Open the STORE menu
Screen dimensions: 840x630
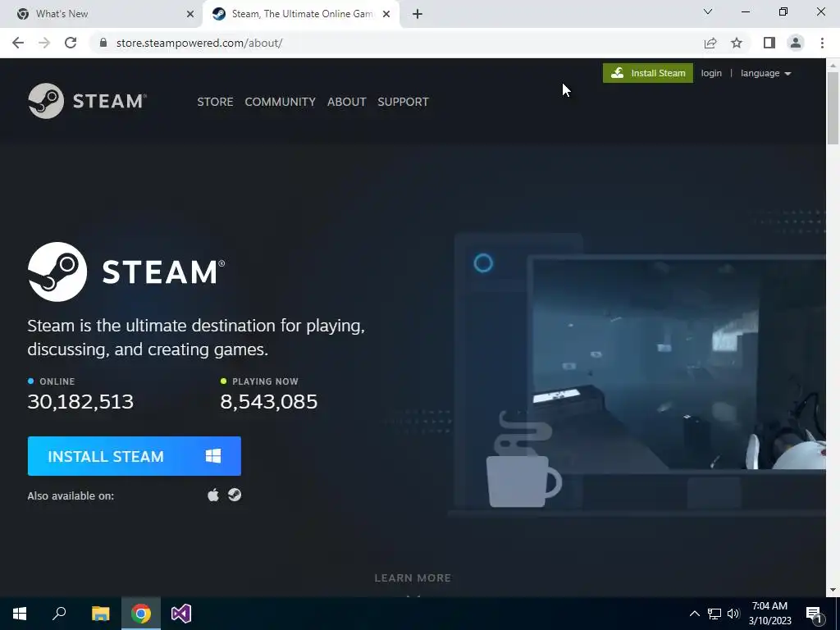click(215, 102)
